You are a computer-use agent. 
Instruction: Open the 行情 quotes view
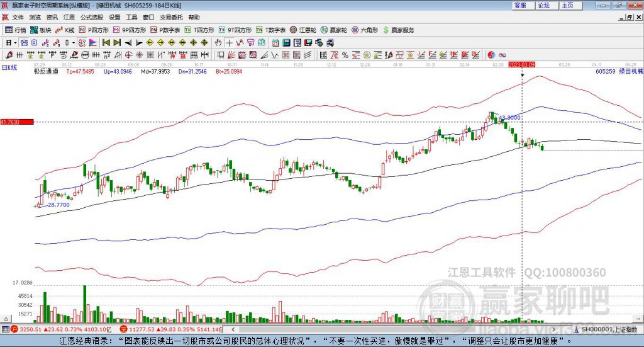click(16, 30)
